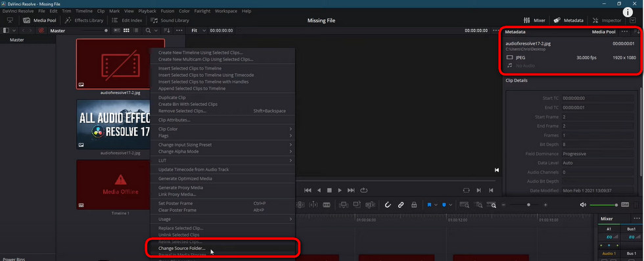644x261 pixels.
Task: Toggle the Effects Library panel
Action: [x=83, y=20]
